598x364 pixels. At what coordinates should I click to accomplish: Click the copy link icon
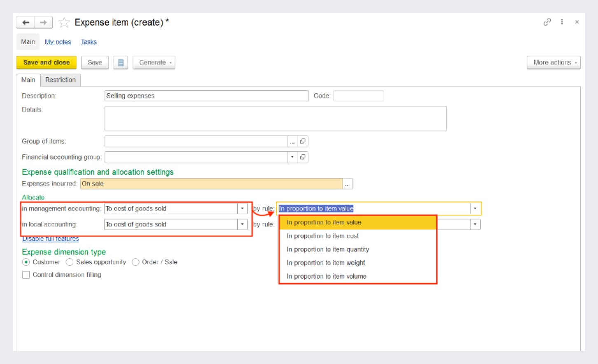[x=547, y=22]
